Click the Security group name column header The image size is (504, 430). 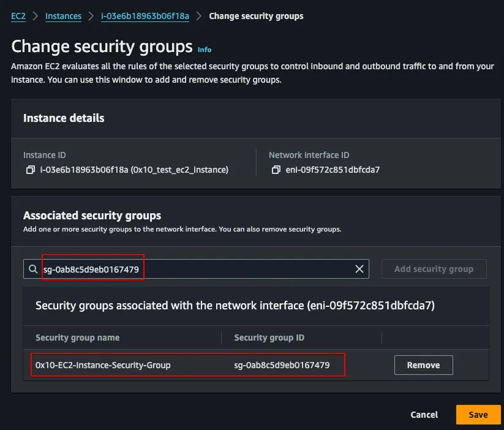[x=77, y=338]
